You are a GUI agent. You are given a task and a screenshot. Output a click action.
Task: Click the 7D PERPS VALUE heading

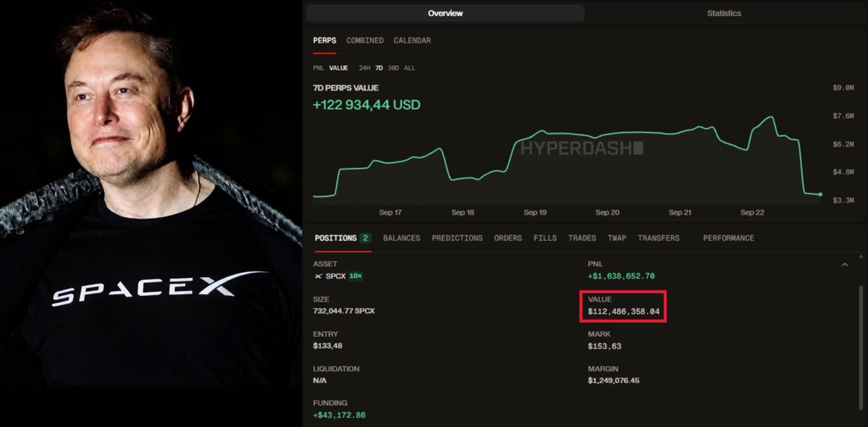tap(346, 88)
